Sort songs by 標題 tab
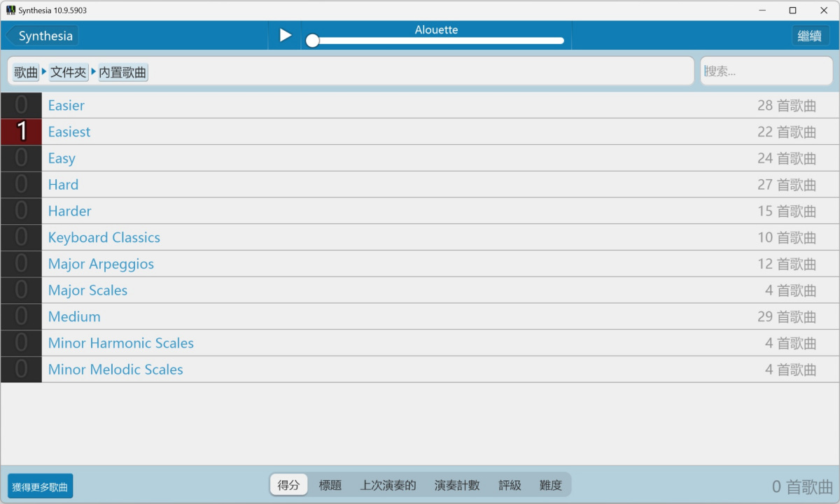The height and width of the screenshot is (504, 840). (x=330, y=485)
